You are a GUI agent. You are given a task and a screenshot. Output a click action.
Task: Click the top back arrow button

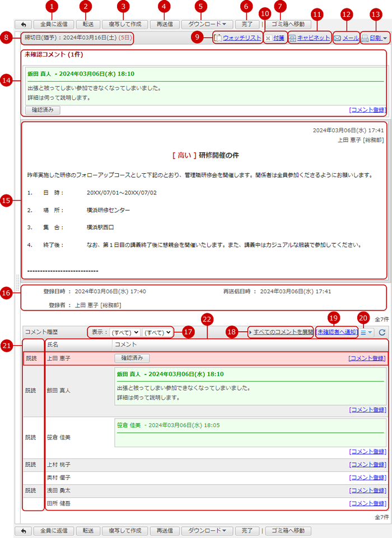tap(24, 24)
